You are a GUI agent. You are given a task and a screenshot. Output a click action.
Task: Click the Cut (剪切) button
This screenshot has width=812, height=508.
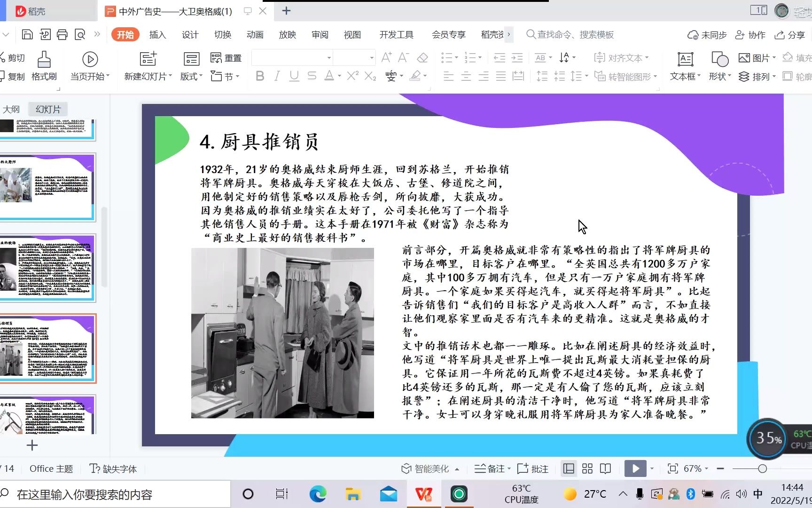[x=13, y=57]
